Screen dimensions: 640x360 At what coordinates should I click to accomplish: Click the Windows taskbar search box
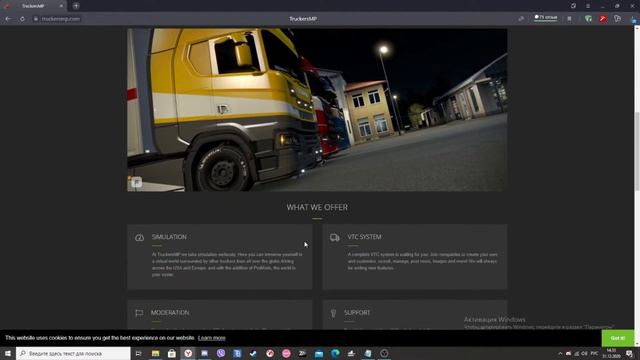(x=73, y=353)
